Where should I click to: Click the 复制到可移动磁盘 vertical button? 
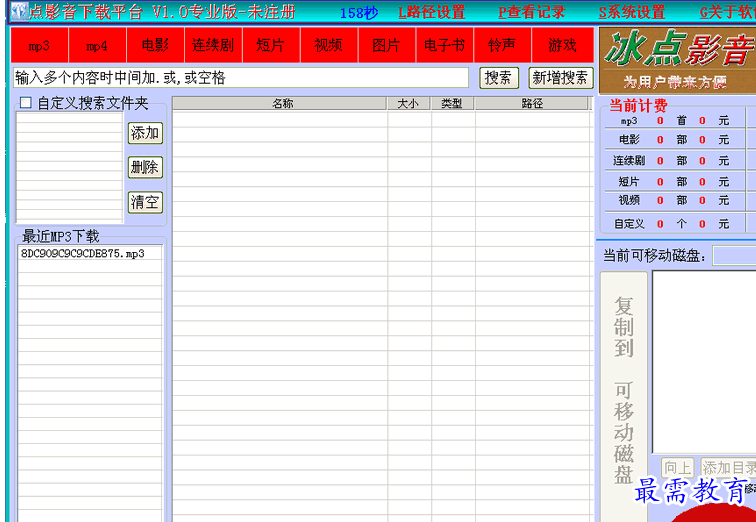[623, 390]
